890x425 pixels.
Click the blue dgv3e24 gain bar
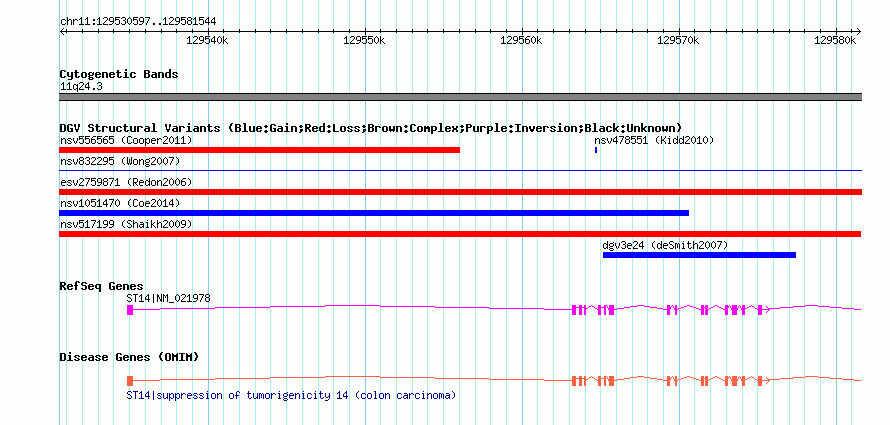coord(699,255)
